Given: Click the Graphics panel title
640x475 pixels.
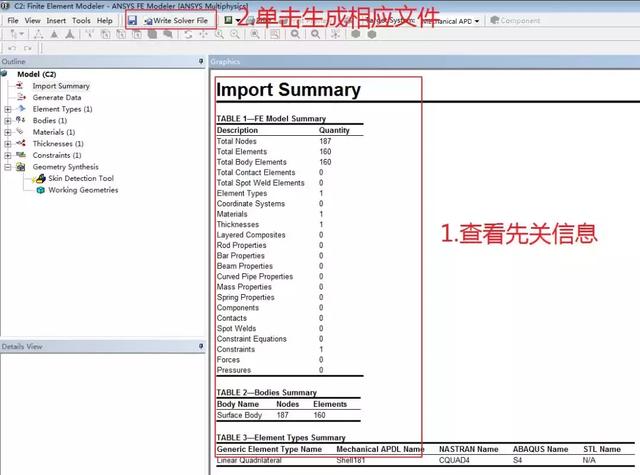Looking at the screenshot, I should [x=225, y=62].
